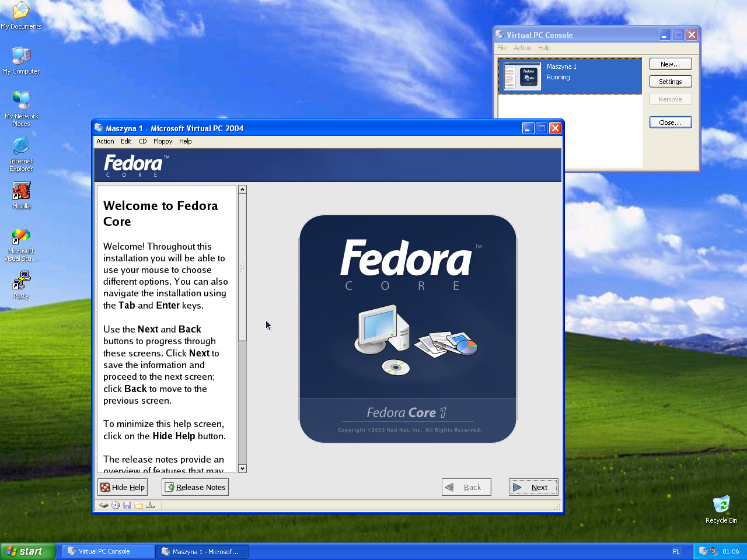Click the Next button in Fedora installer
The image size is (747, 560).
click(x=533, y=487)
